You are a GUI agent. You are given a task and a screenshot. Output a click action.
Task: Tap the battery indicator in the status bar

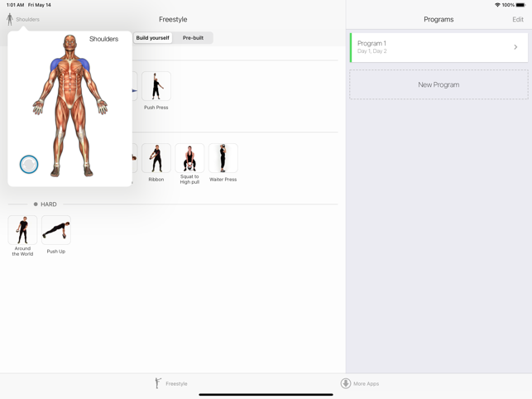click(x=520, y=5)
